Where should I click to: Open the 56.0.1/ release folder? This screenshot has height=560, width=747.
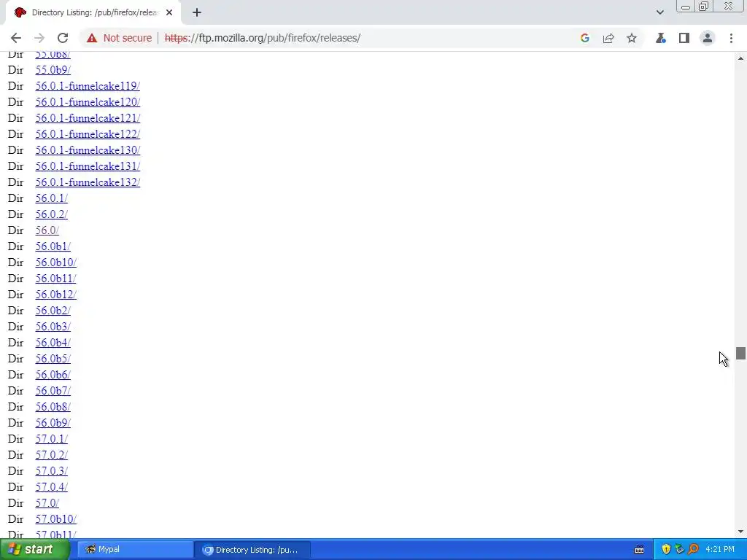[x=52, y=198]
